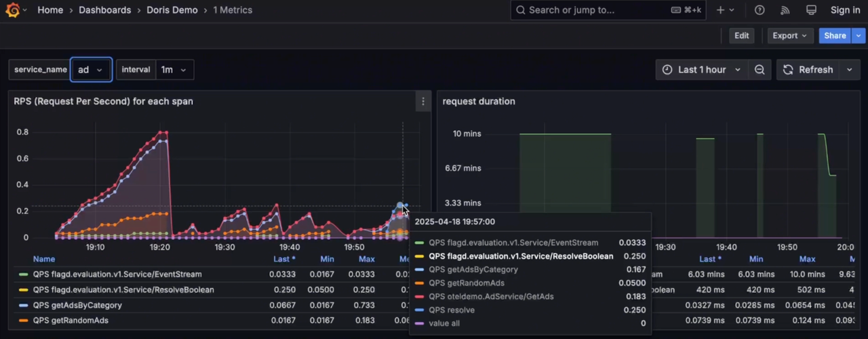Click the blue Share button
The height and width of the screenshot is (339, 868).
[835, 36]
